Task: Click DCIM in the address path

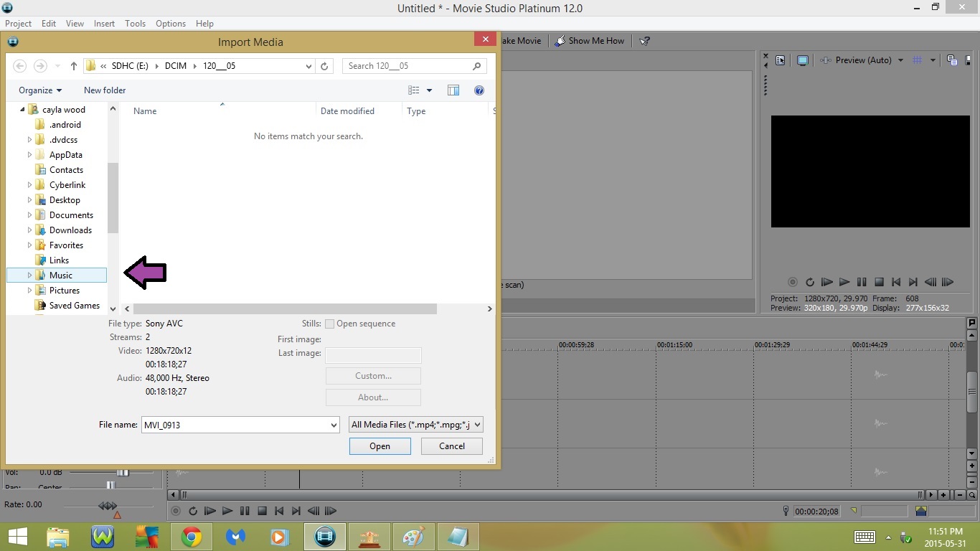Action: [176, 66]
